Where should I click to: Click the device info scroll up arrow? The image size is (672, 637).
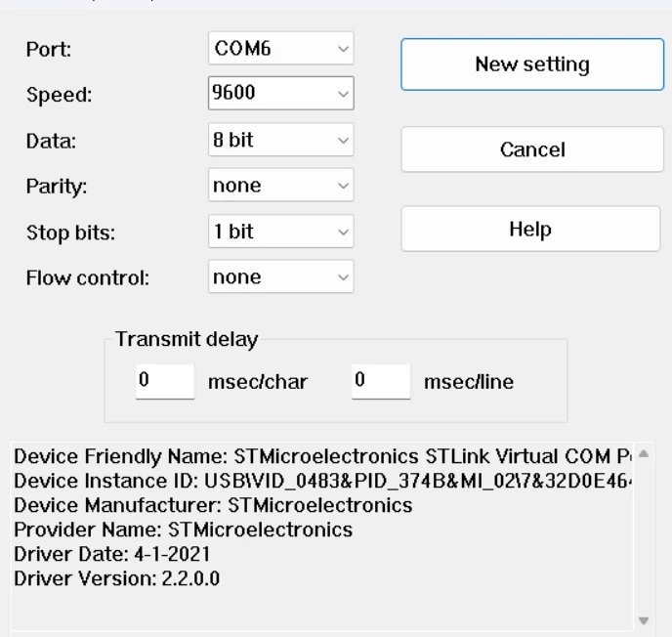(x=644, y=453)
